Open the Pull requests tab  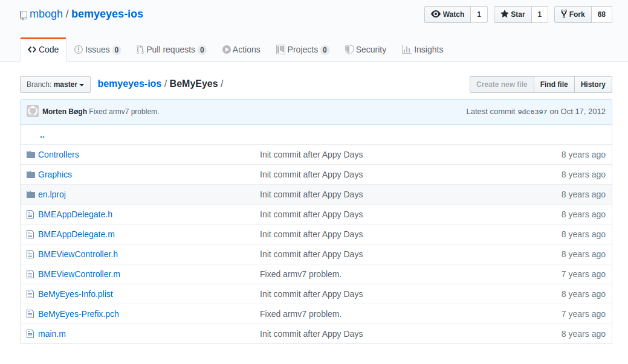pos(171,49)
